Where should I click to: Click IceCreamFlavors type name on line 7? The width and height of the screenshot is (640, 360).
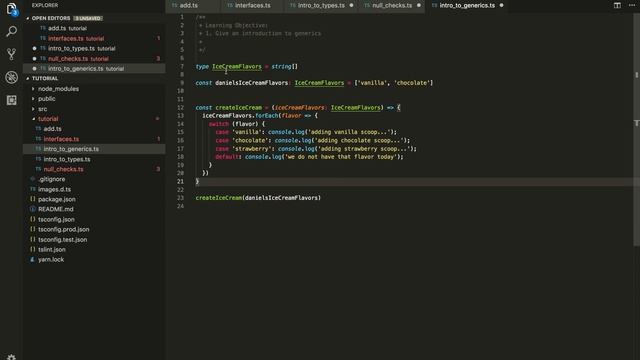[x=237, y=67]
